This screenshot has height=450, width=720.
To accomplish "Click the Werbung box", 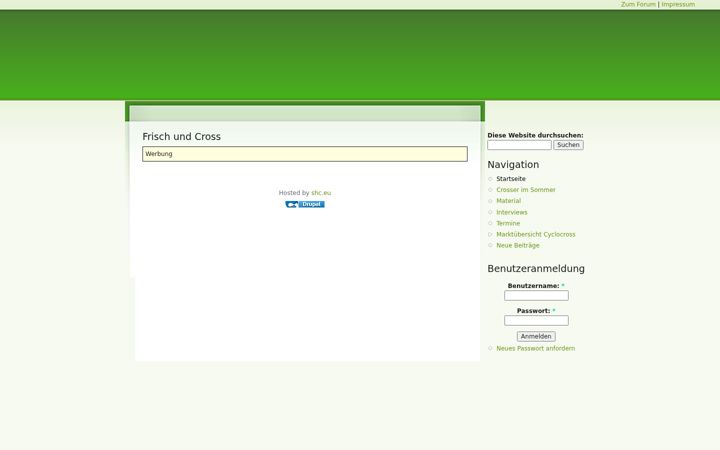I will coord(305,154).
